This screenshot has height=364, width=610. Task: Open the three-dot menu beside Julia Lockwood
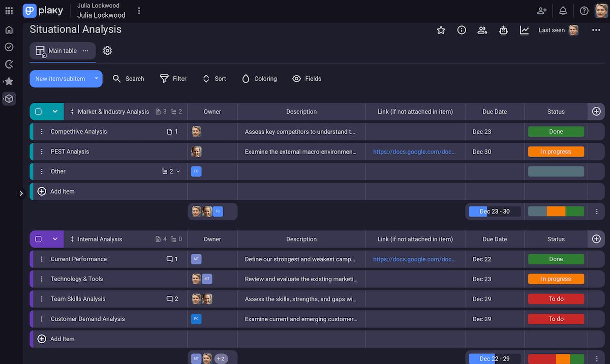click(x=139, y=10)
